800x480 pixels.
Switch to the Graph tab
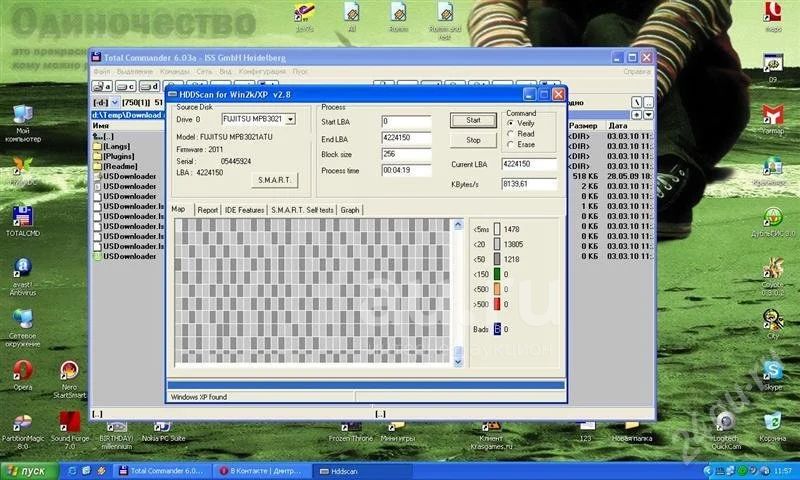click(349, 210)
